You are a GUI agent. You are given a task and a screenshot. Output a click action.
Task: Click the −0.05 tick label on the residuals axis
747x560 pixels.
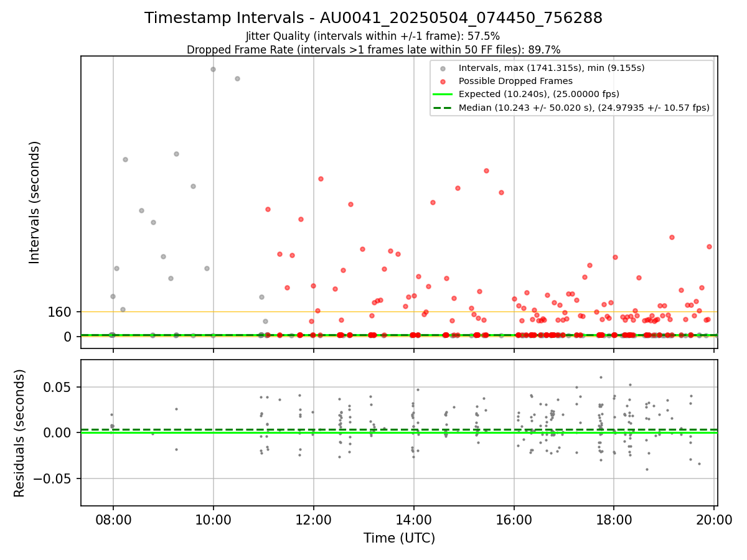click(x=52, y=478)
